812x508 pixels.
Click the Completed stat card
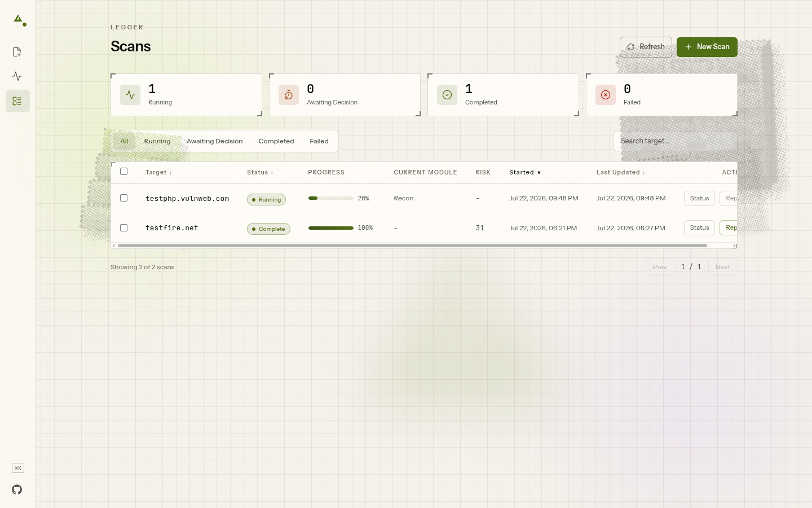[503, 95]
